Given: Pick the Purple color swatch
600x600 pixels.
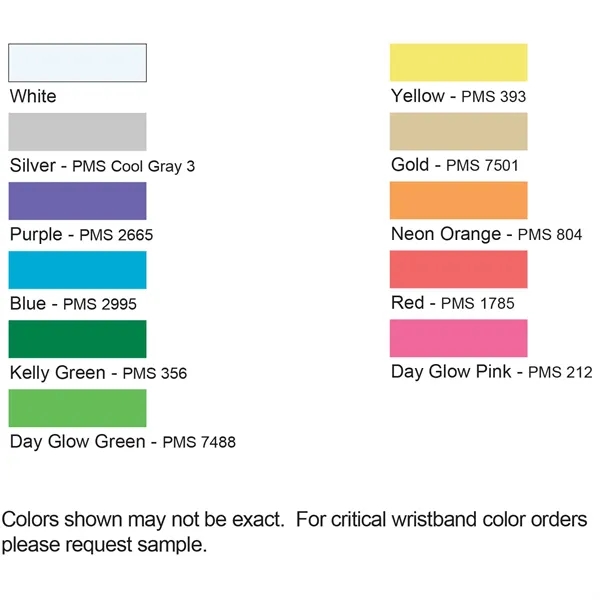Looking at the screenshot, I should click(77, 201).
